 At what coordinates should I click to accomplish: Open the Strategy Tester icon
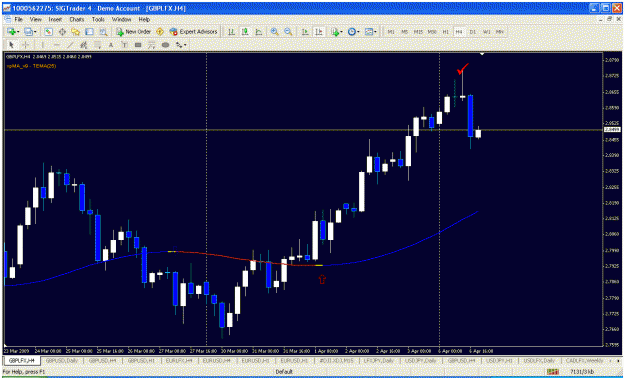pyautogui.click(x=103, y=32)
